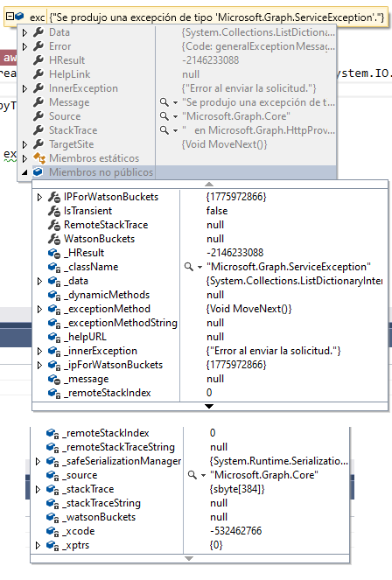Viewport: 392px width, 580px height.
Task: Click the _dynamicMethods field icon
Action: [54, 295]
